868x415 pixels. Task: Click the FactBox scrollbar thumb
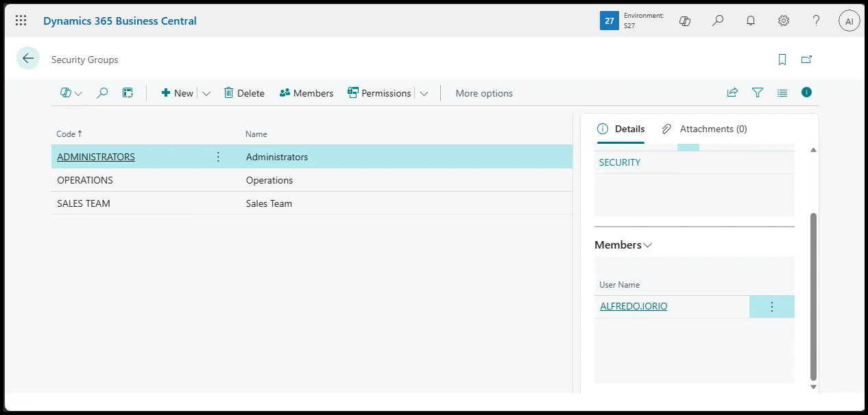click(x=813, y=296)
